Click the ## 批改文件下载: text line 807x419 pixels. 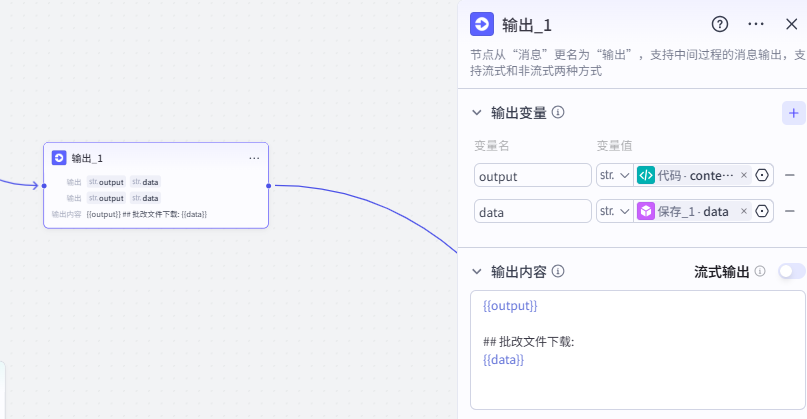tap(529, 342)
